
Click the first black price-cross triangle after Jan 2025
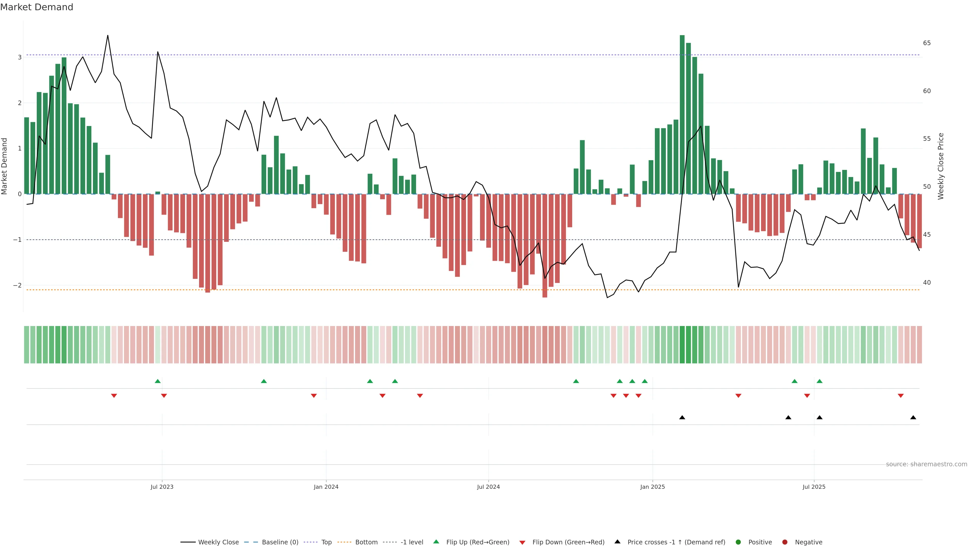point(682,418)
